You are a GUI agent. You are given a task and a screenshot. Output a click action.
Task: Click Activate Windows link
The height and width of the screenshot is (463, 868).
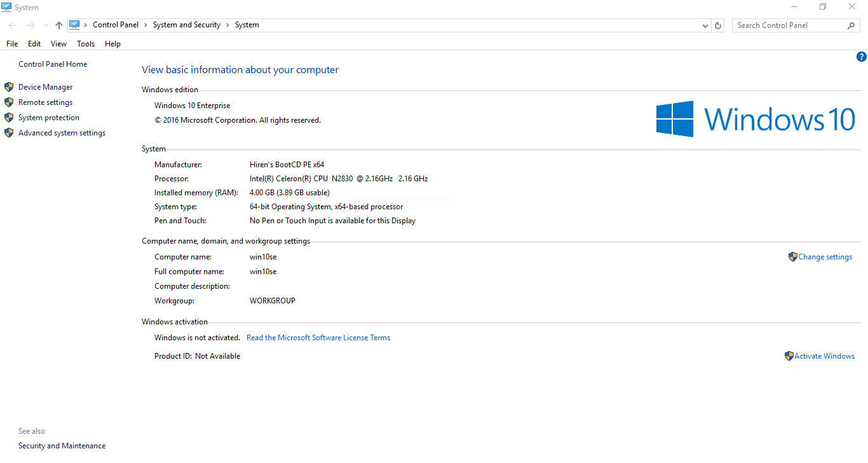click(825, 356)
